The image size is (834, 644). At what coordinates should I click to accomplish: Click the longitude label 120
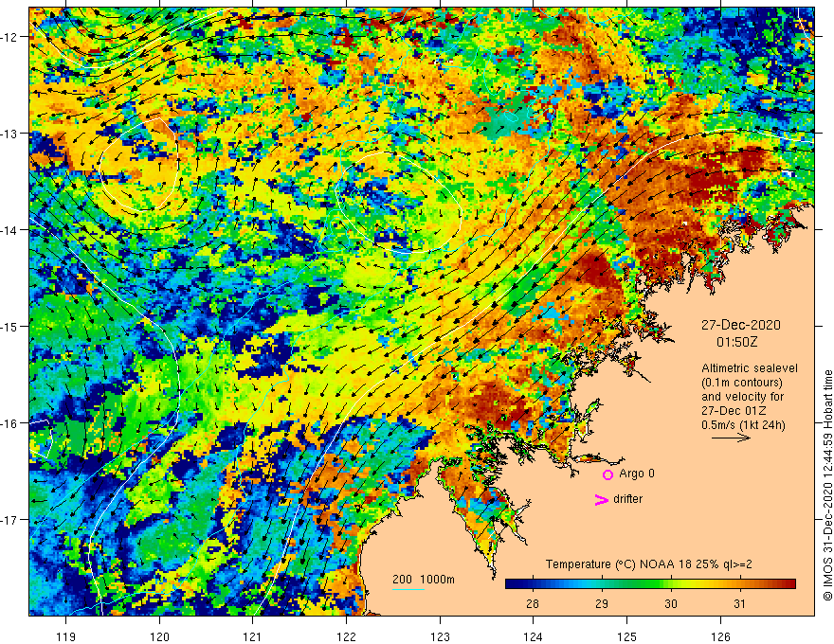pos(159,636)
